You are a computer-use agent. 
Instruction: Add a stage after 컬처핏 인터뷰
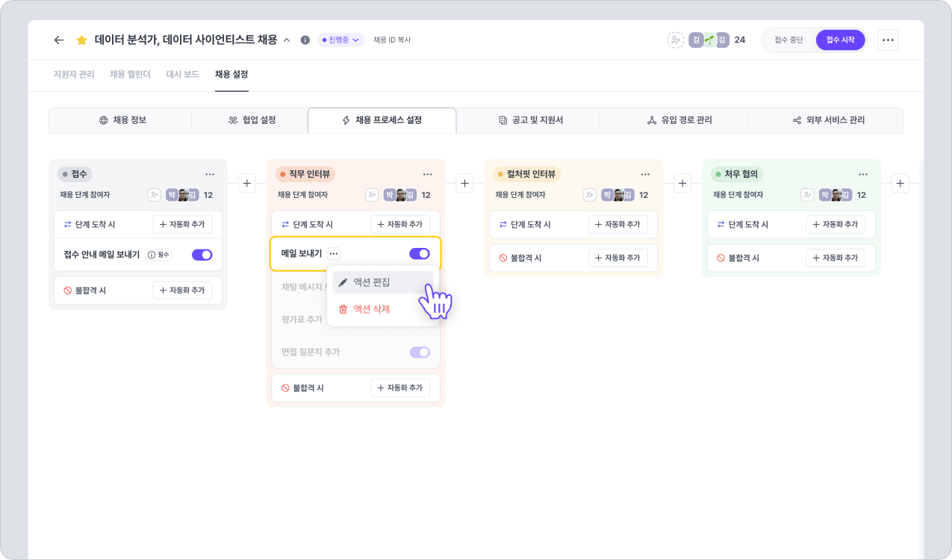point(682,183)
